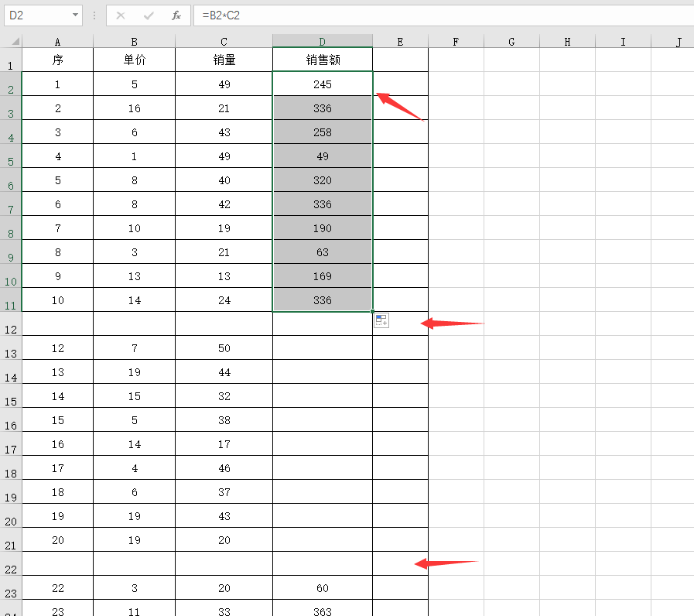Click empty cell D13 in 销售额 column
This screenshot has width=694, height=616.
tap(323, 348)
